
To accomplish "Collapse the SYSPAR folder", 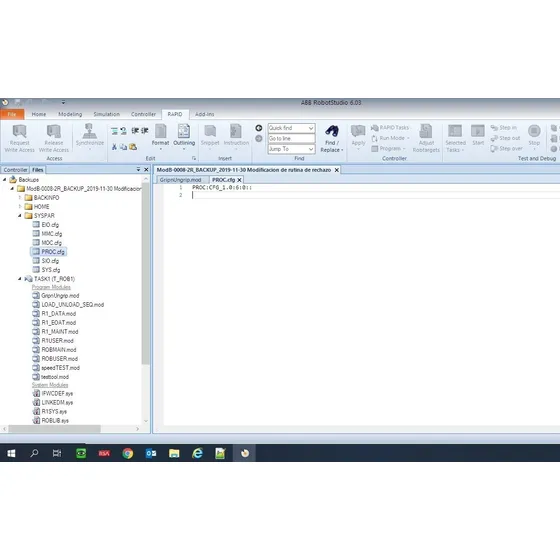I will click(x=20, y=215).
